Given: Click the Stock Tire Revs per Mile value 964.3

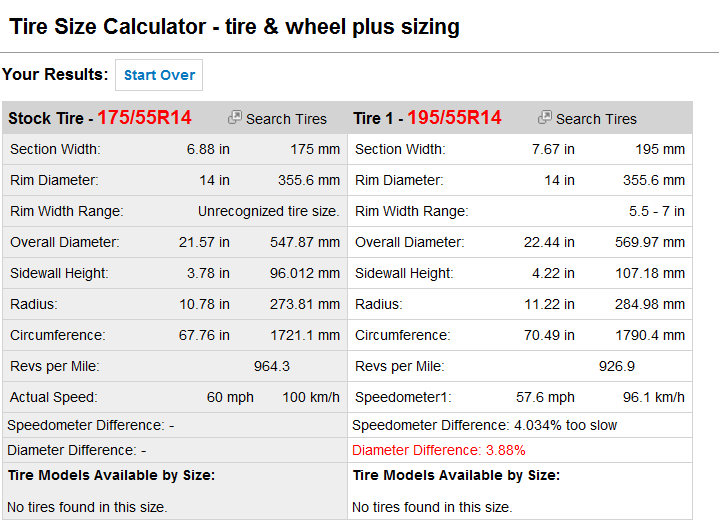Looking at the screenshot, I should [x=272, y=367].
